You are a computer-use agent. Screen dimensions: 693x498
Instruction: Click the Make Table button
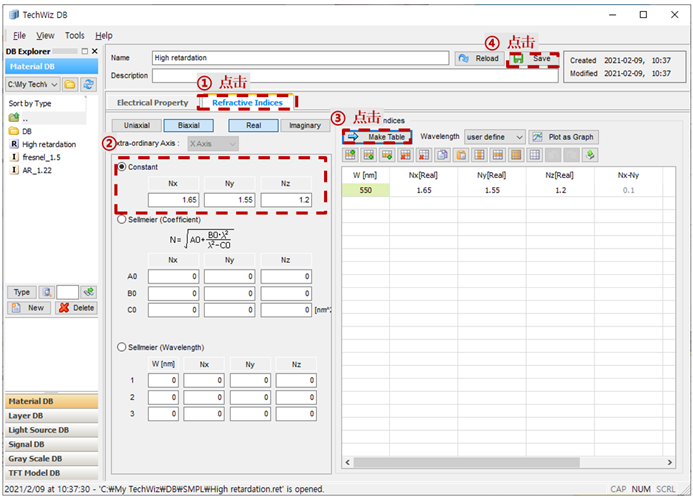377,137
